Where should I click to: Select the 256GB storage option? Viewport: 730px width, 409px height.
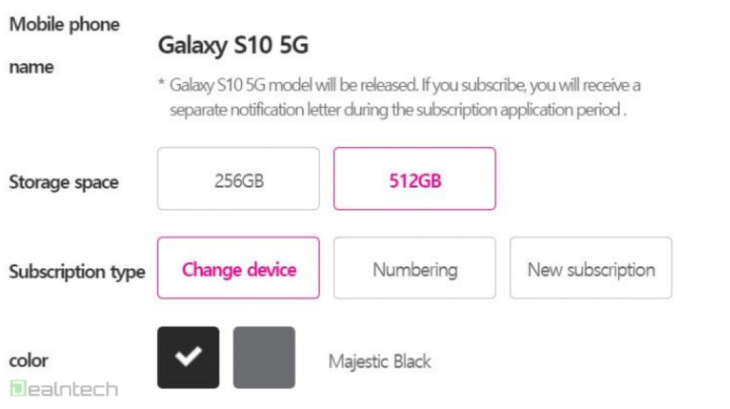[238, 179]
